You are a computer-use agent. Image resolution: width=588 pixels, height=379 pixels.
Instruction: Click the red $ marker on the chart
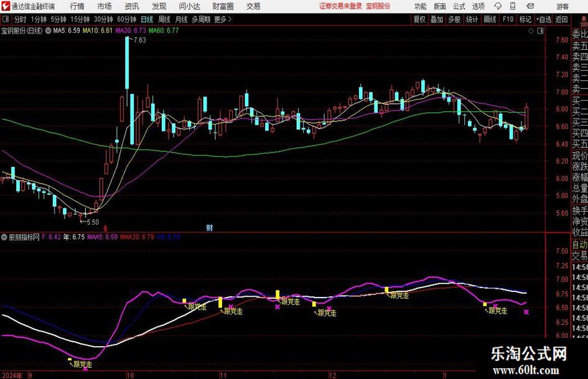(105, 228)
